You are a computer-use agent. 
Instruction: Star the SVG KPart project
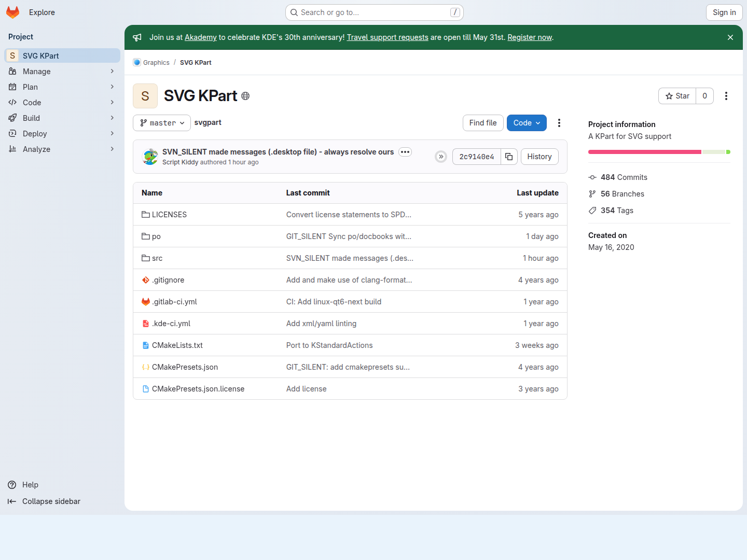pyautogui.click(x=677, y=96)
